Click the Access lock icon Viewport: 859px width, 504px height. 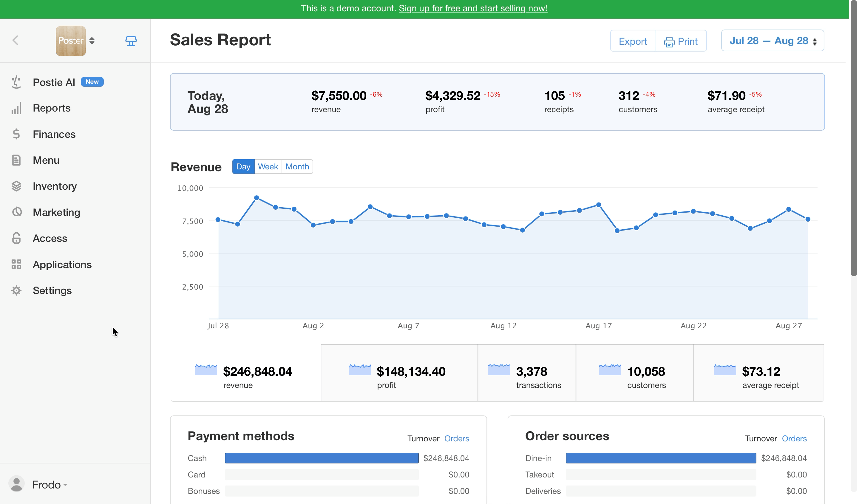16,238
